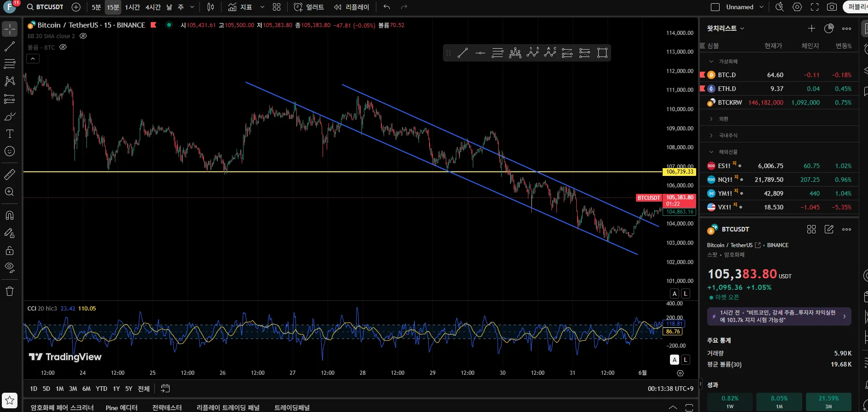Image resolution: width=868 pixels, height=412 pixels.
Task: Open the forecasting and measurement tools
Action: coord(10,99)
